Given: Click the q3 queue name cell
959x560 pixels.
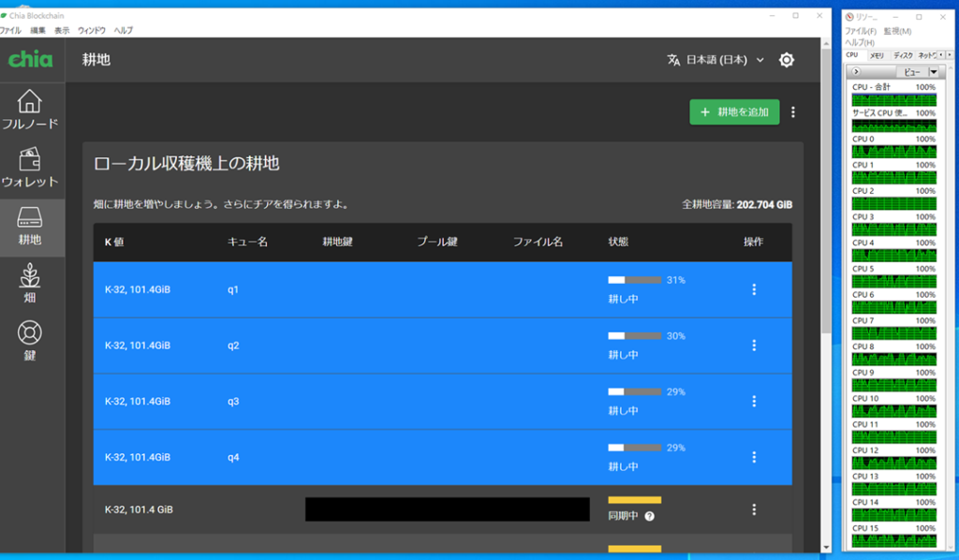Looking at the screenshot, I should (233, 402).
